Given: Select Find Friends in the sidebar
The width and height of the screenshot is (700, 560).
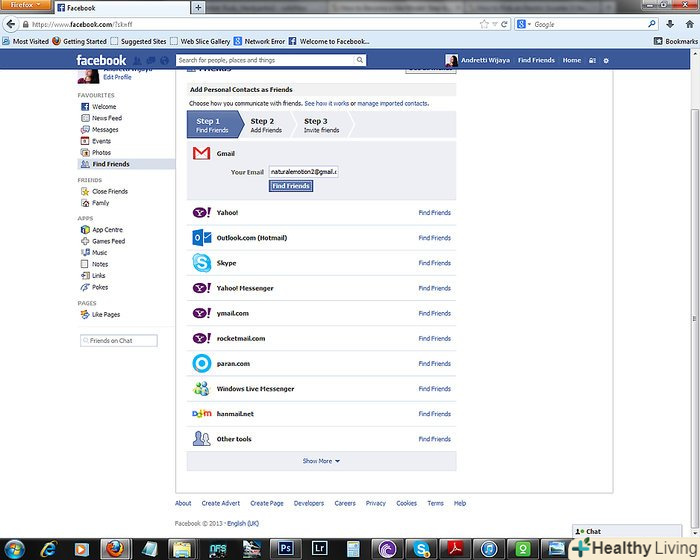Looking at the screenshot, I should 126,164.
